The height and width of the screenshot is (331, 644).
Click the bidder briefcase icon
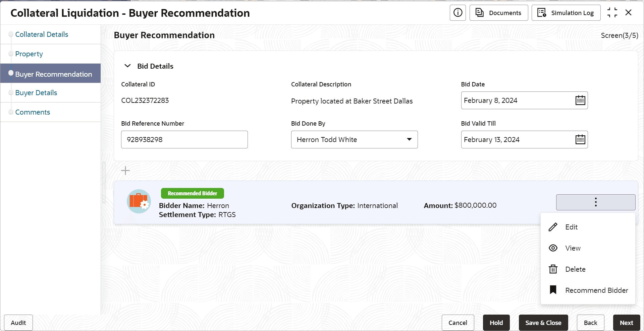click(139, 201)
